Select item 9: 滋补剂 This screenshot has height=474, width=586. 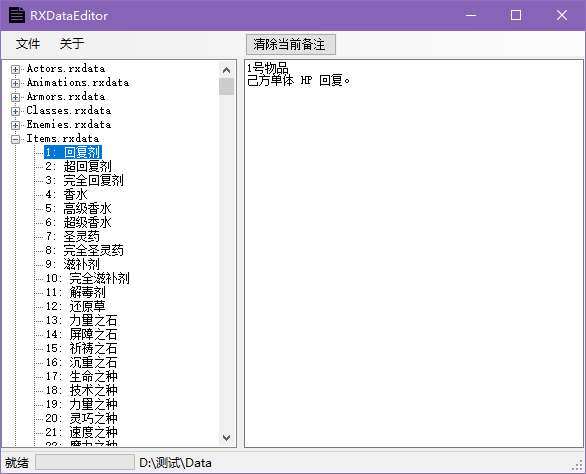pyautogui.click(x=73, y=265)
